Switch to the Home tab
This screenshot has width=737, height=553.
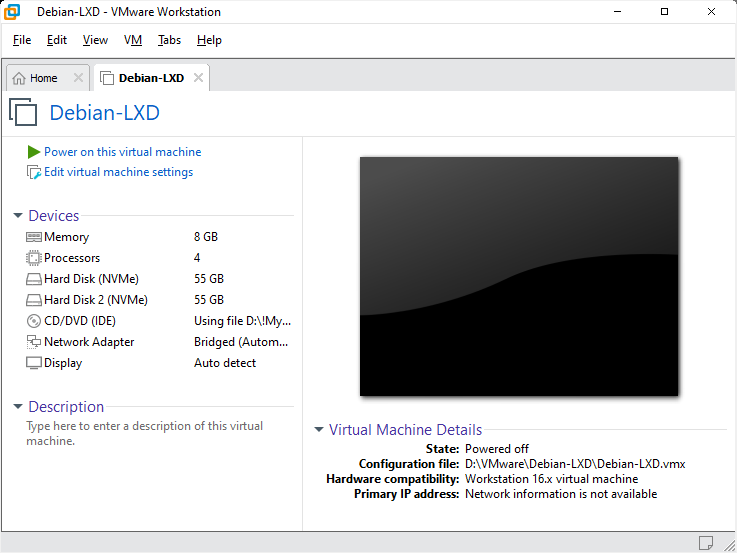pos(47,78)
